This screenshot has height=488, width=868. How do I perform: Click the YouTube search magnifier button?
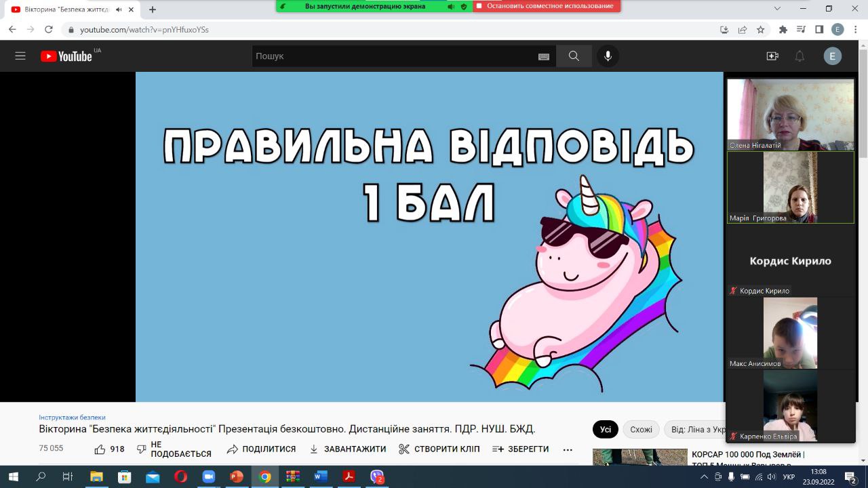point(574,56)
